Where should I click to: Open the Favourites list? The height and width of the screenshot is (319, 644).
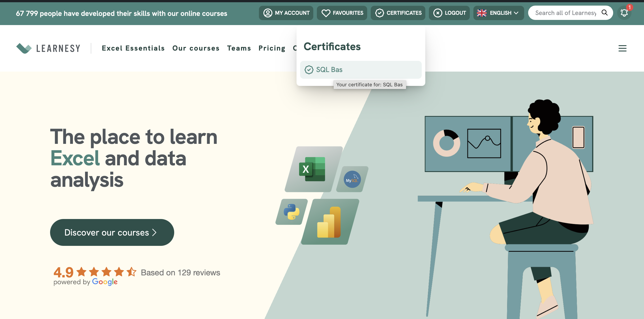tap(342, 13)
